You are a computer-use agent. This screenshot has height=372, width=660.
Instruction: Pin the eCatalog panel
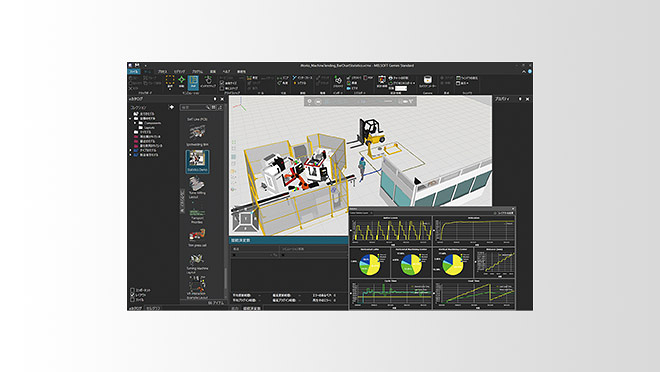click(215, 99)
